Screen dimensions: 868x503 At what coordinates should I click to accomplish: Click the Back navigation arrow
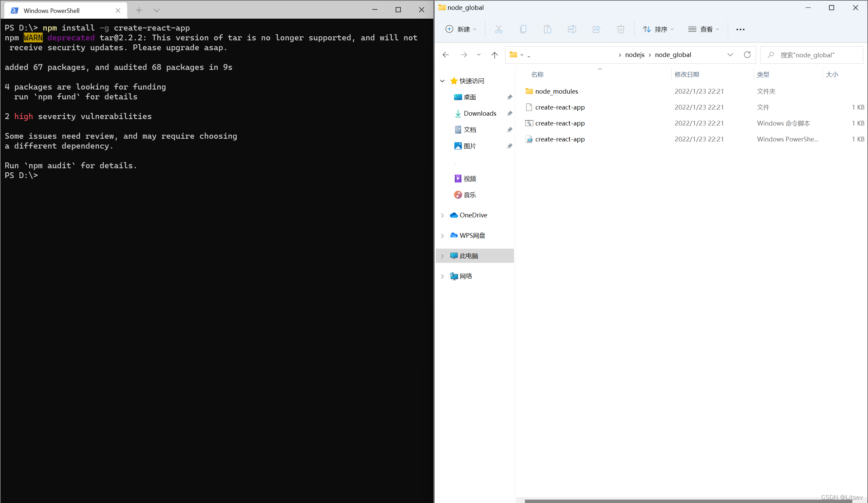pos(446,55)
